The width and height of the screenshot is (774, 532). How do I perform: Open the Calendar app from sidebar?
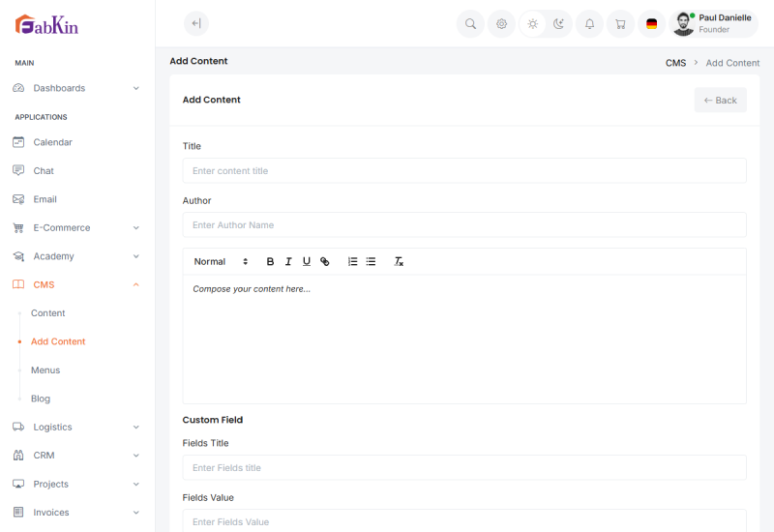click(x=52, y=142)
